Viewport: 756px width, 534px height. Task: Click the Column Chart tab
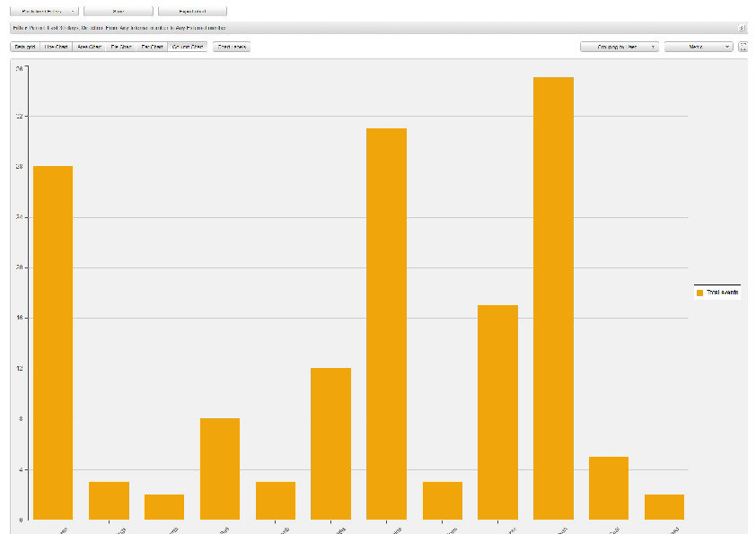pyautogui.click(x=187, y=47)
